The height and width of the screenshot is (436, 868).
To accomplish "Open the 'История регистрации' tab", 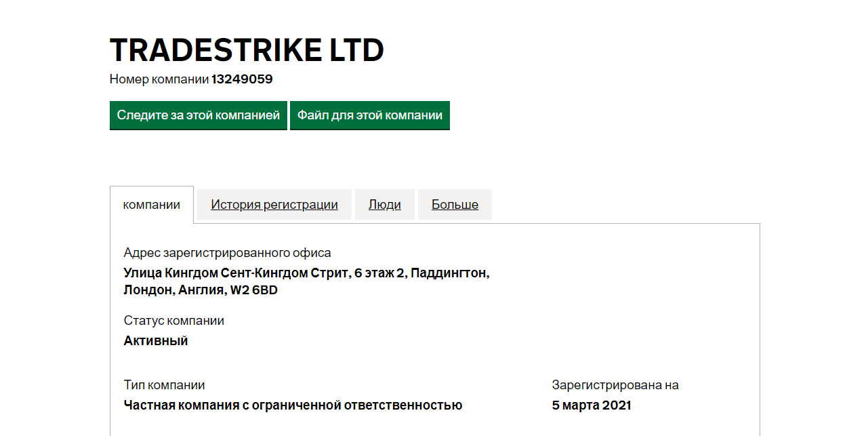I will point(274,205).
